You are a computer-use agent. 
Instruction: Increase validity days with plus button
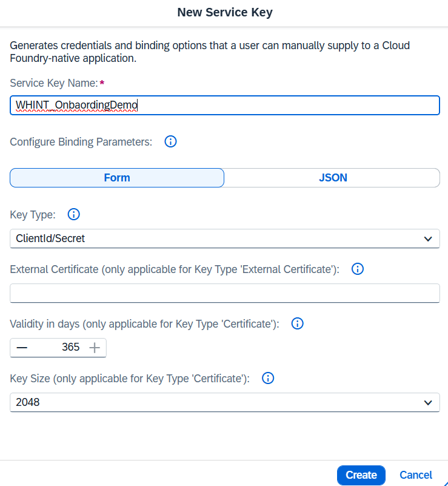[95, 348]
